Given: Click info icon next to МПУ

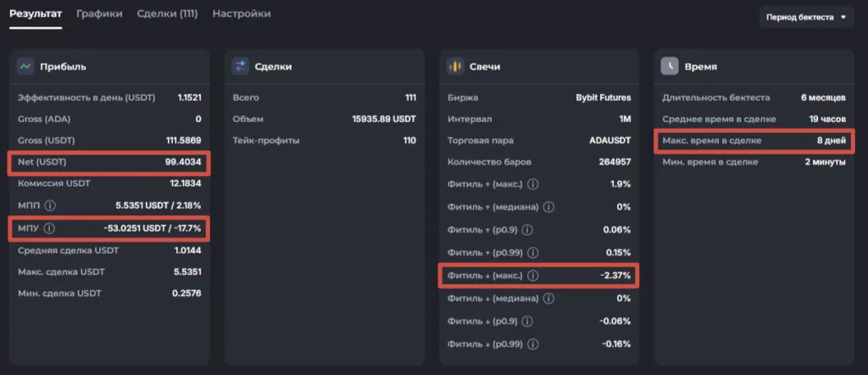Looking at the screenshot, I should (49, 228).
